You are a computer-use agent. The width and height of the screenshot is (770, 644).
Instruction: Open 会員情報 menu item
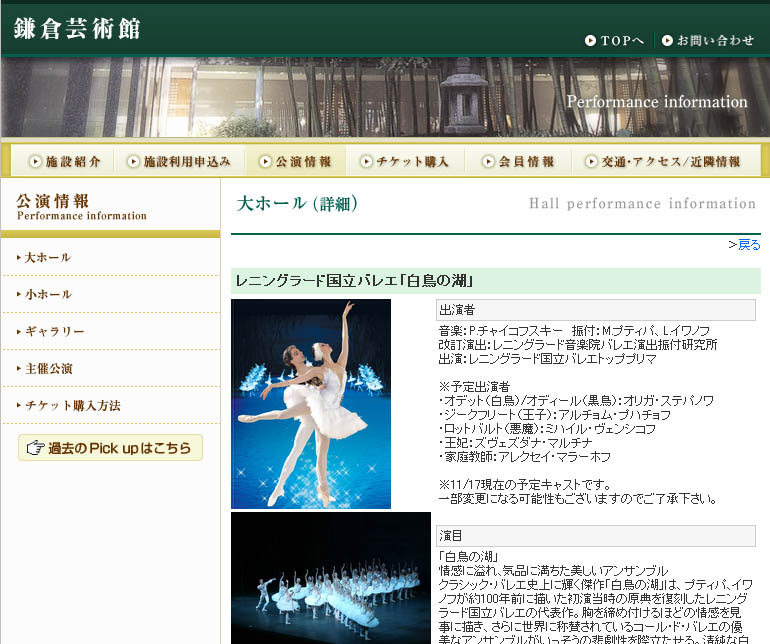(x=519, y=161)
